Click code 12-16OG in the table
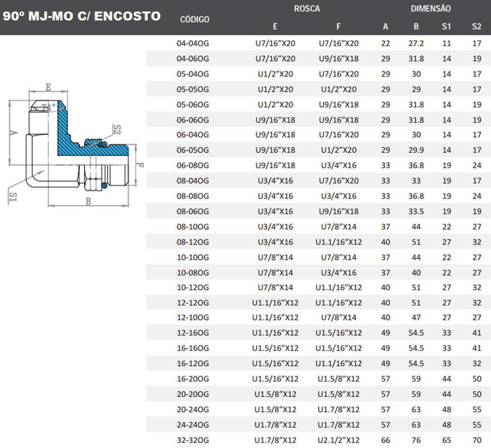The height and width of the screenshot is (448, 491). 193,333
